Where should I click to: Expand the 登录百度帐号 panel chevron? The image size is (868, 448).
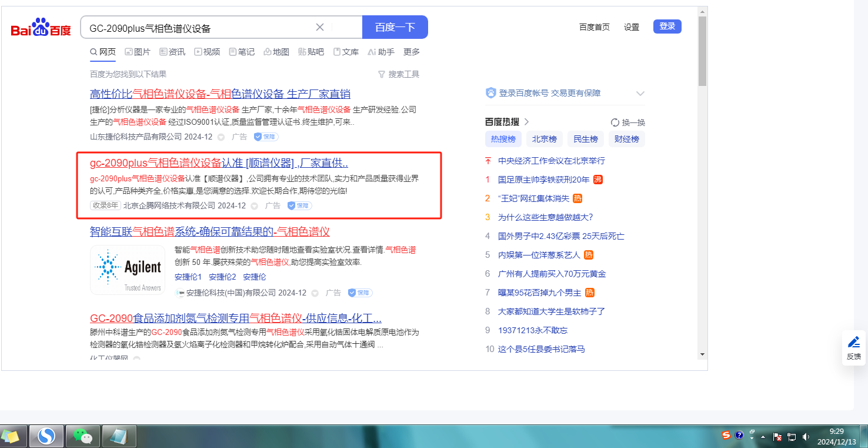pos(640,94)
